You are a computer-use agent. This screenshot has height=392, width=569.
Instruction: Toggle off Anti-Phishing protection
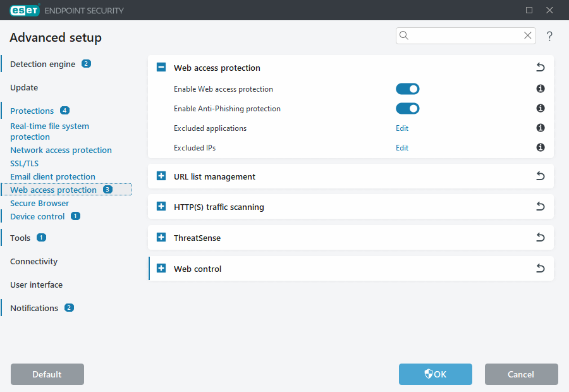click(407, 108)
